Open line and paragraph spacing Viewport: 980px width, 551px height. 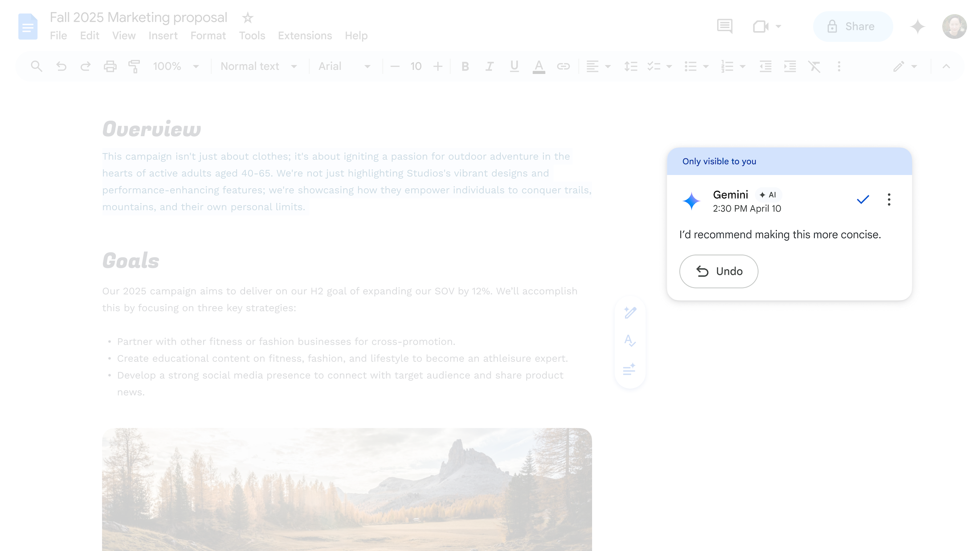[630, 67]
